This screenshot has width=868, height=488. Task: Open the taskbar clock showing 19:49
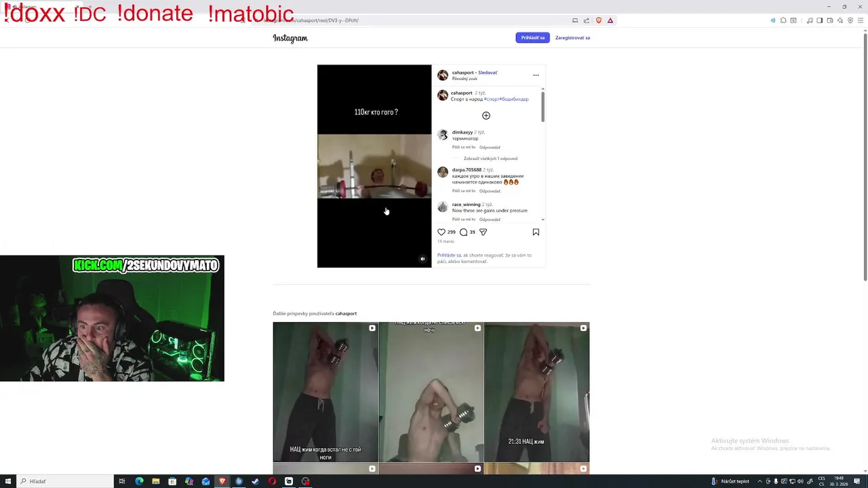(839, 481)
